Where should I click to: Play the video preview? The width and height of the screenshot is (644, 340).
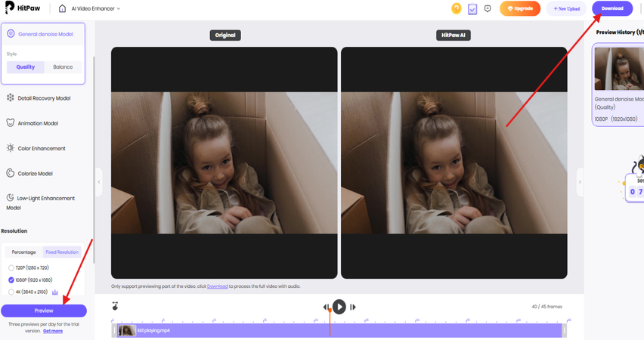point(339,307)
